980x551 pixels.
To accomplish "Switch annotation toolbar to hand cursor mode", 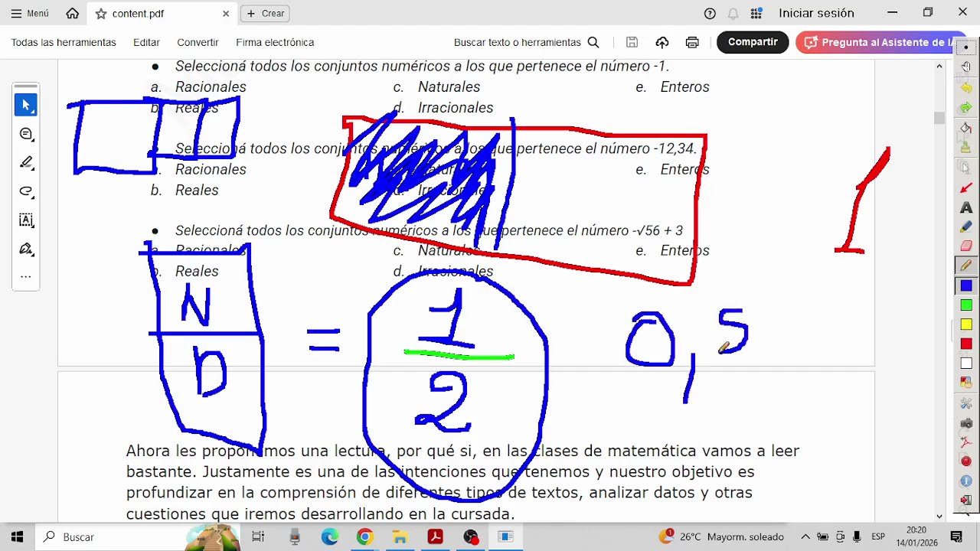I will [x=966, y=67].
